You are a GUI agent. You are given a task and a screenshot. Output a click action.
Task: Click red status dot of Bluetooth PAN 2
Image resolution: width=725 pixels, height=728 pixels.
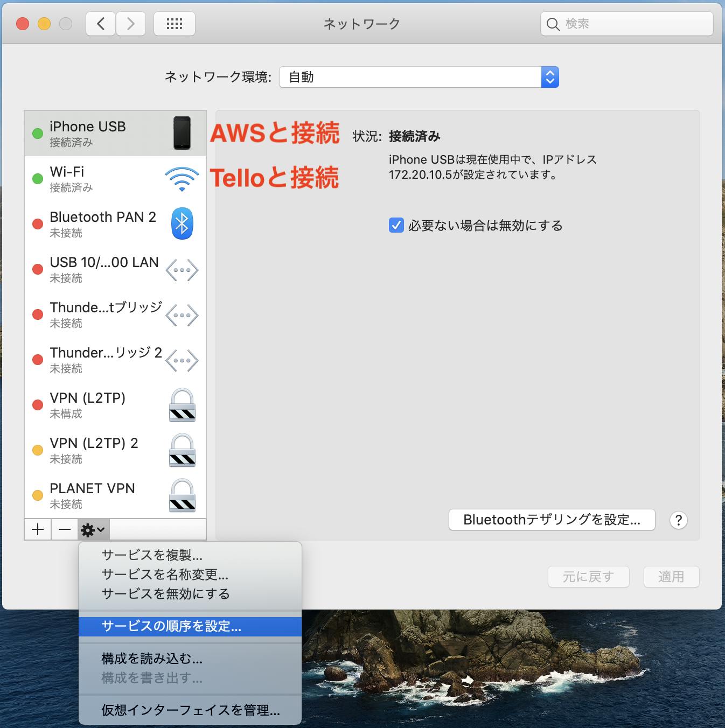pyautogui.click(x=38, y=224)
